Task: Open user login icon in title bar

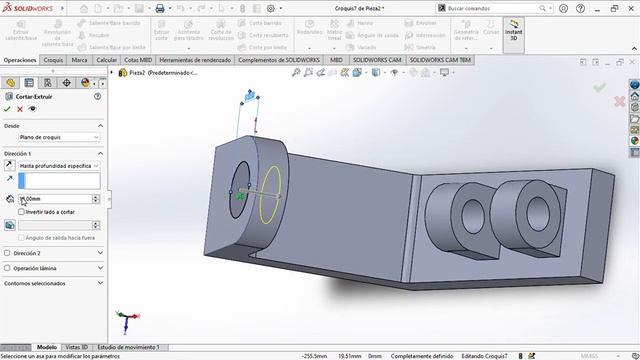Action: pyautogui.click(x=563, y=8)
